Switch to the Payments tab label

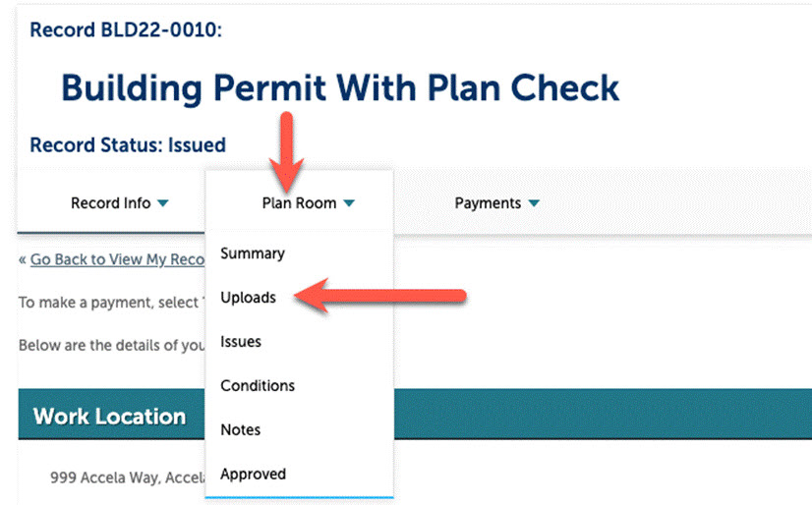coord(488,203)
